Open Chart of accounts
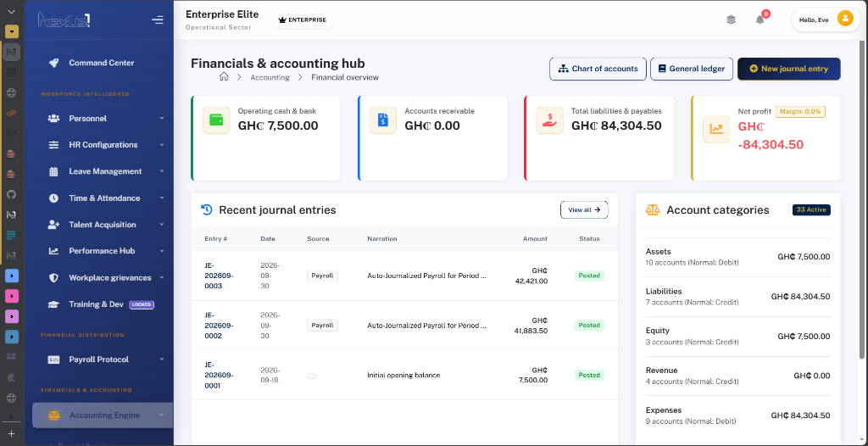 coord(598,70)
